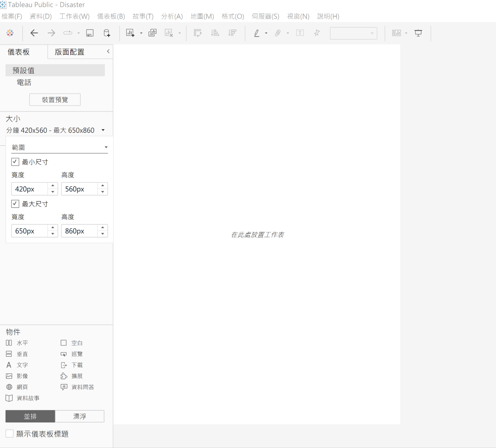Open the redo replay dropdown arrow

click(x=78, y=33)
